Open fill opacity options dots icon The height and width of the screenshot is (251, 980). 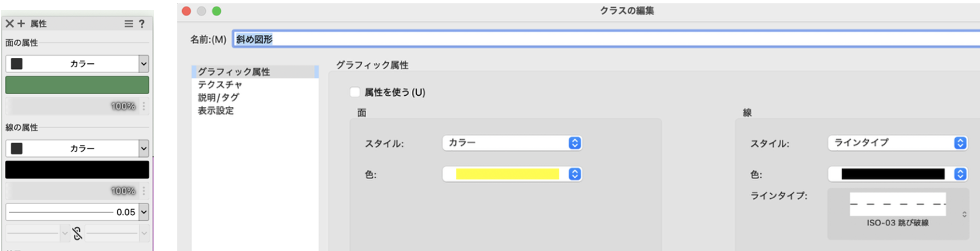tap(144, 106)
